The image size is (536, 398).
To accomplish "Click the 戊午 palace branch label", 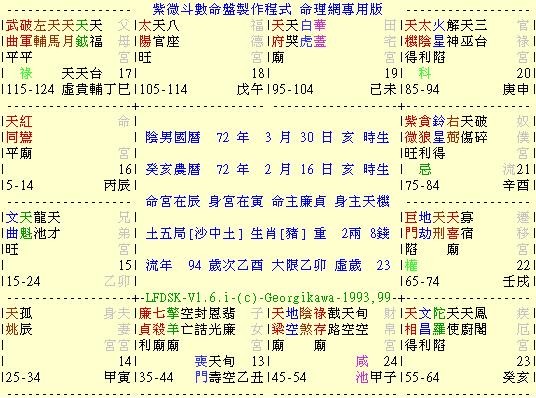I will tap(250, 90).
